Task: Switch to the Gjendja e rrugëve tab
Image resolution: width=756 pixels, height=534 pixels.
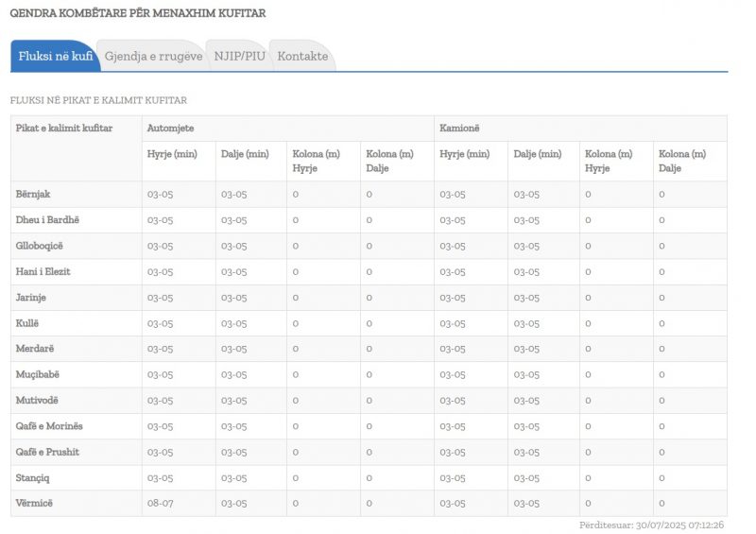Action: [x=153, y=57]
